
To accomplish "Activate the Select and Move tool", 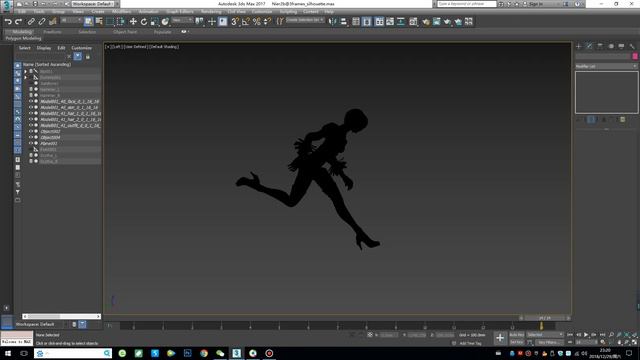I will tap(133, 22).
